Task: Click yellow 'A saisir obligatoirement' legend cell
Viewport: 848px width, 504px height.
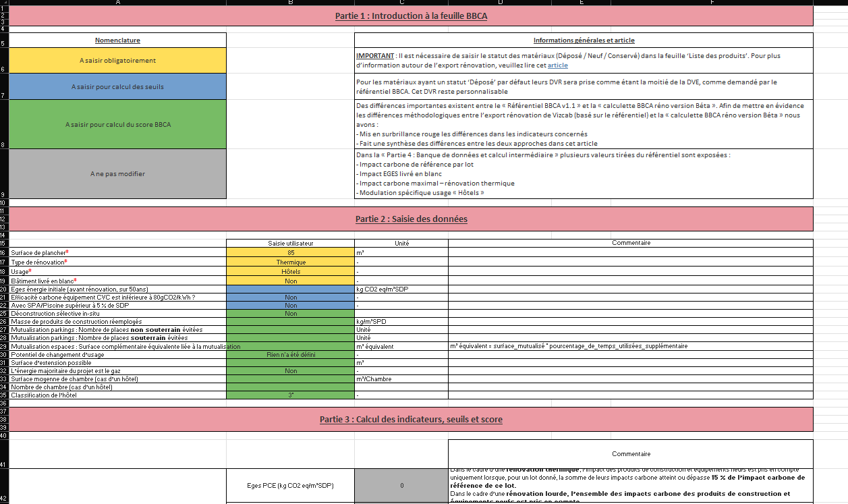Action: pos(117,60)
